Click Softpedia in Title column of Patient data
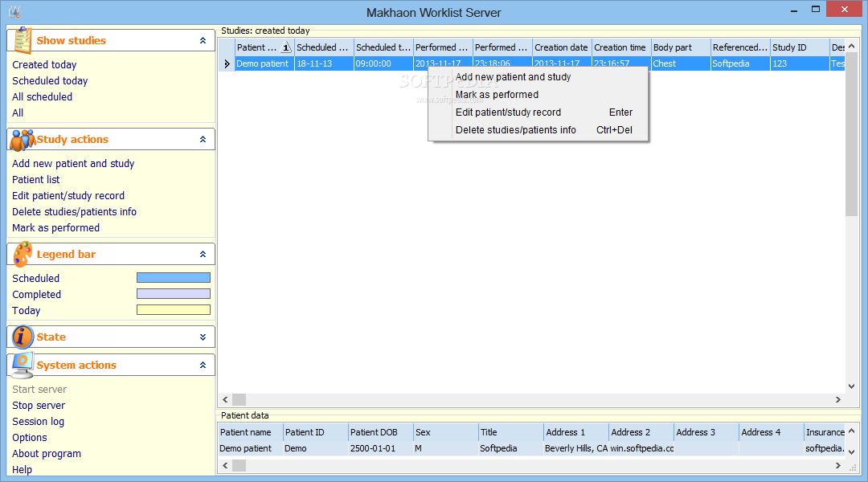868x482 pixels. 511,448
